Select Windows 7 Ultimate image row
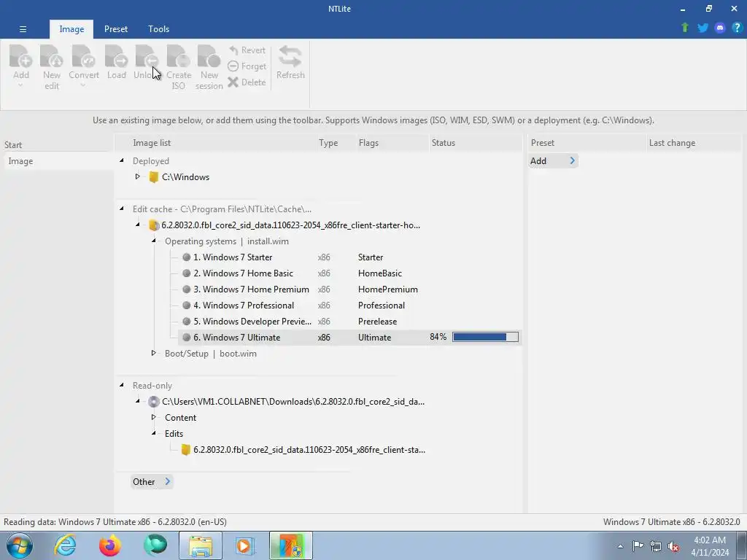 tap(350, 337)
